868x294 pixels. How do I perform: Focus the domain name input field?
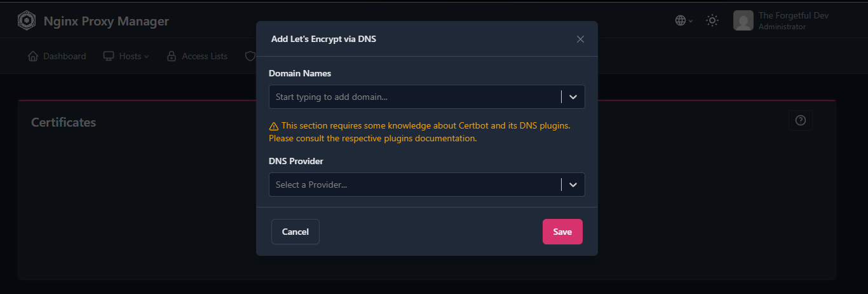(x=413, y=97)
